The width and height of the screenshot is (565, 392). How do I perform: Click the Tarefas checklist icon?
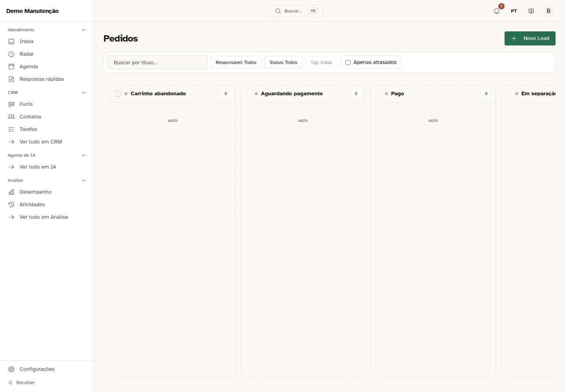tap(11, 129)
